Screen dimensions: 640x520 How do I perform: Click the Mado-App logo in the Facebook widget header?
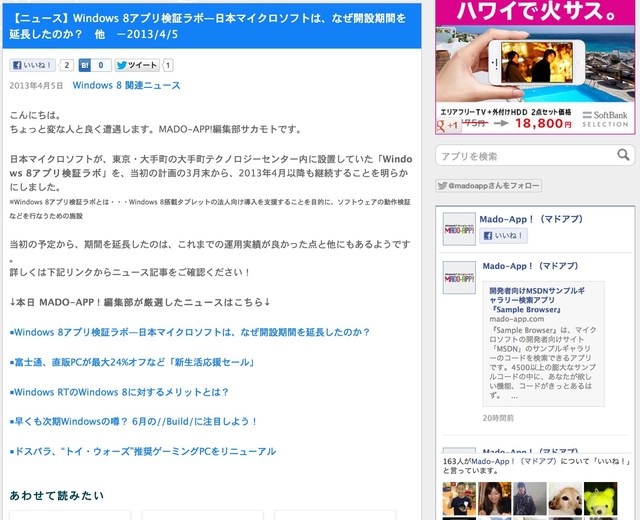[459, 229]
